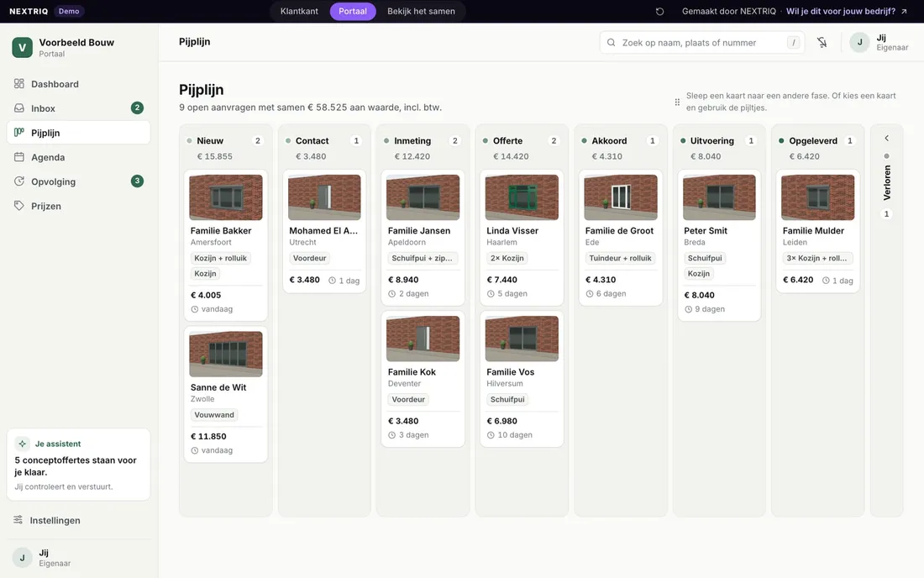The height and width of the screenshot is (578, 924).
Task: Click the Voorbeeld Bouw company name
Action: 76,42
